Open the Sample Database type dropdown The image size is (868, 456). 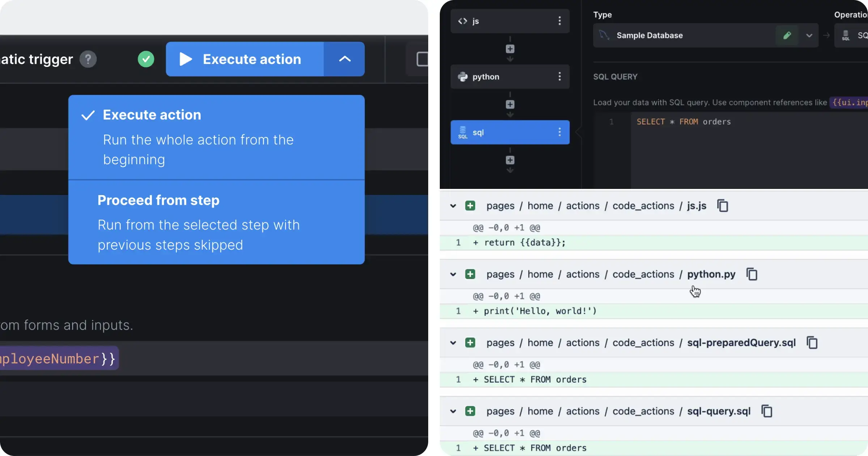(809, 35)
